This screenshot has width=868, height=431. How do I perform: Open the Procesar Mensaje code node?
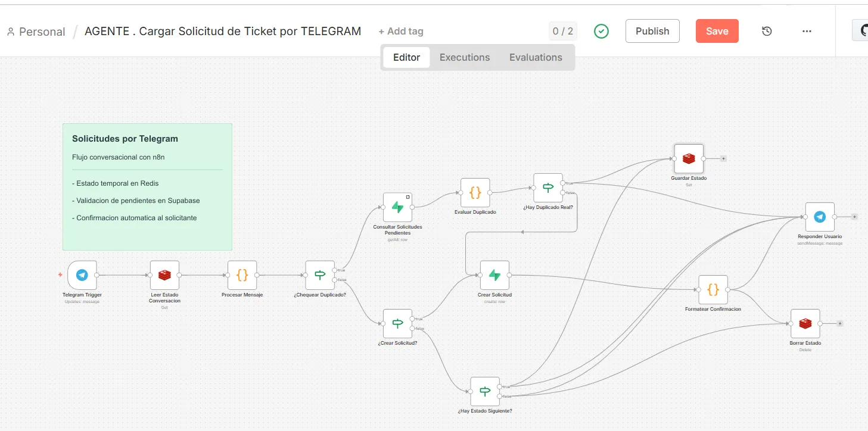[242, 275]
